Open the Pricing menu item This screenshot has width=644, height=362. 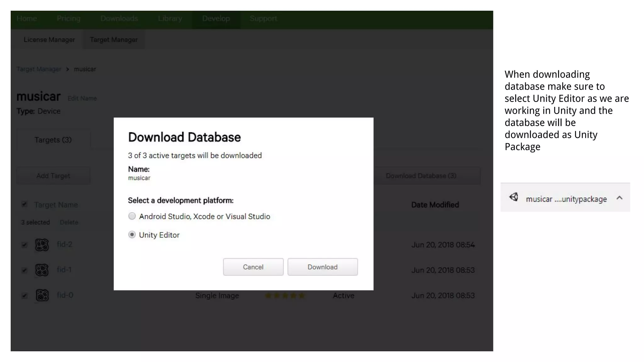69,19
